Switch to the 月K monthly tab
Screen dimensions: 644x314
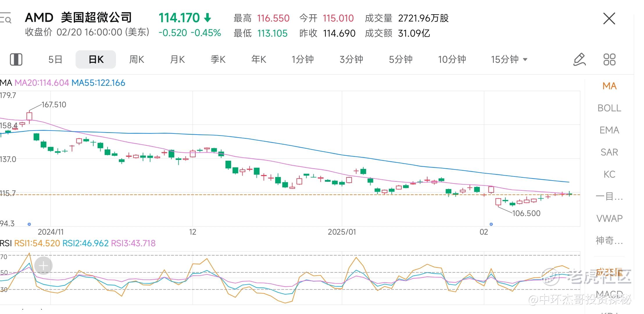click(177, 60)
